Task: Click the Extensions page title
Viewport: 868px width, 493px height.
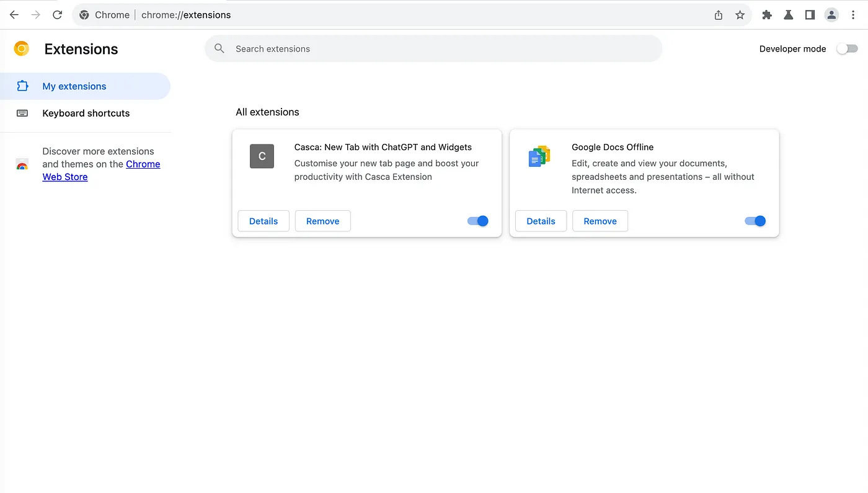Action: pyautogui.click(x=81, y=49)
